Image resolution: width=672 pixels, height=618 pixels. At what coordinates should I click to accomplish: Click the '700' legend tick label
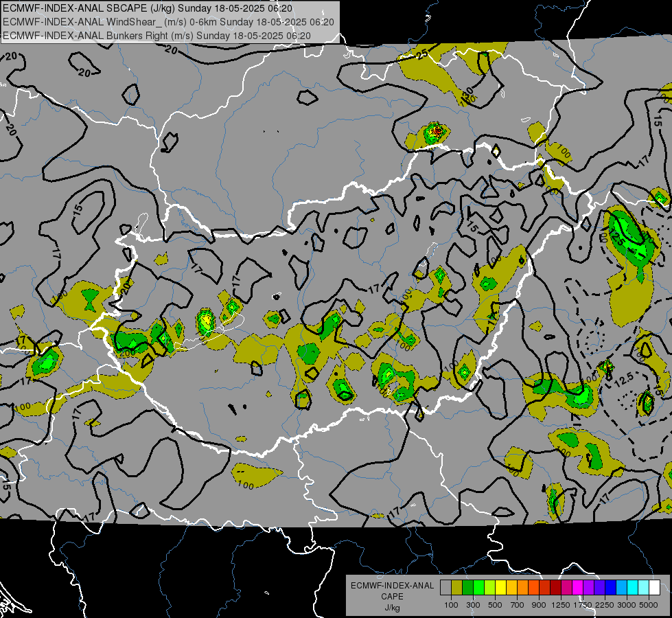pos(518,605)
